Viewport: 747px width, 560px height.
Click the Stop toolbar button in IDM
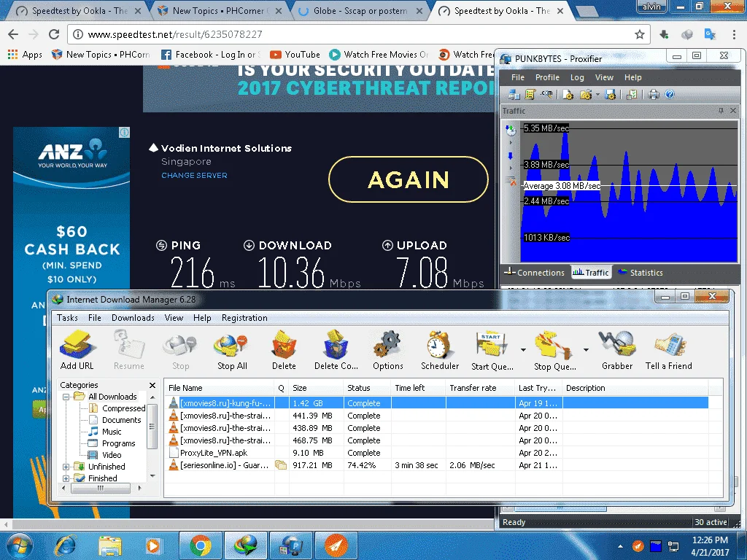180,350
